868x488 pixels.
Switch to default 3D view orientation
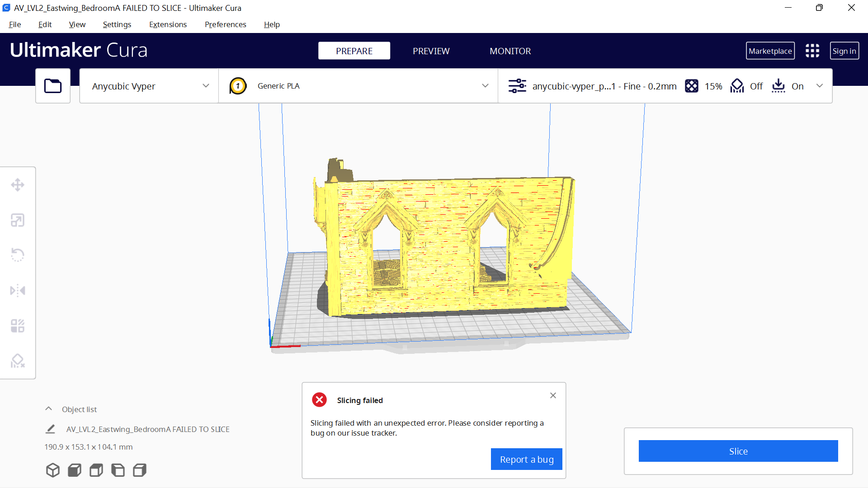52,470
